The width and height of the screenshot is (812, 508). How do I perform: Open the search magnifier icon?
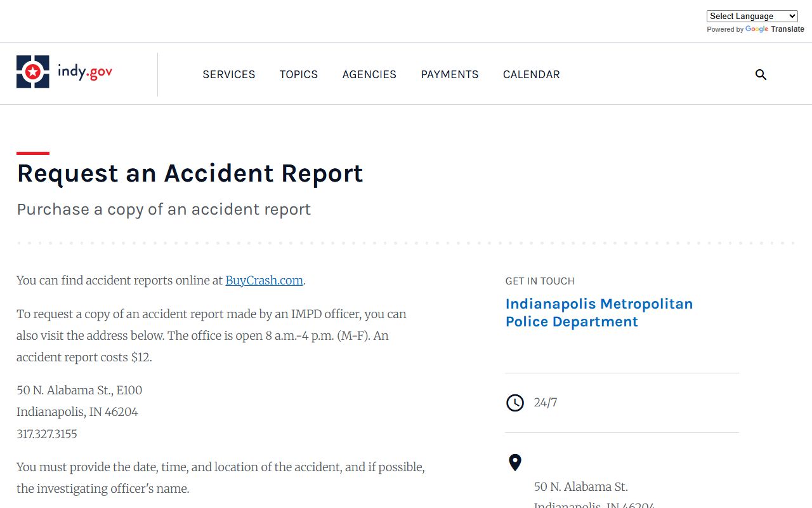coord(761,75)
